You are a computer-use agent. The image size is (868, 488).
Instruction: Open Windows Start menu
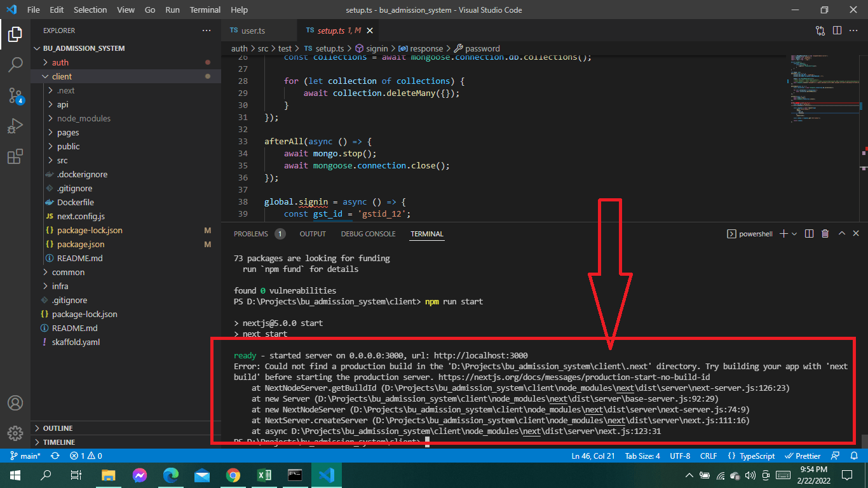[15, 475]
